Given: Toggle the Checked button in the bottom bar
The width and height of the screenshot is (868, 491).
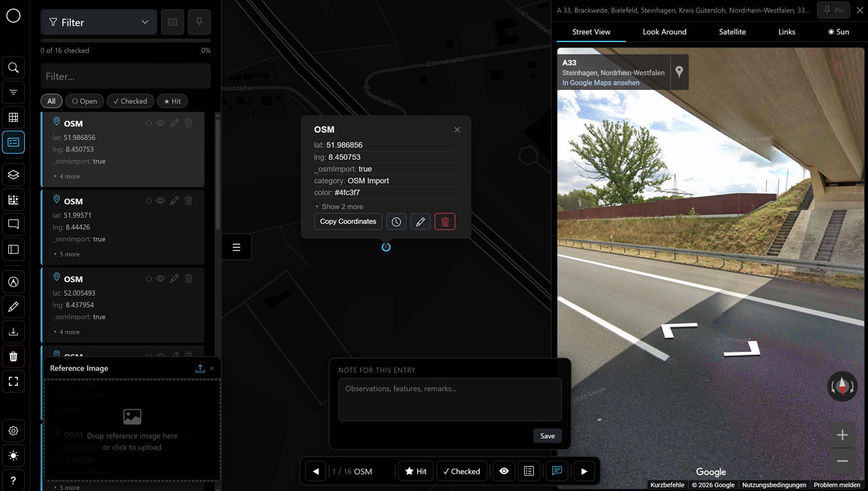Looking at the screenshot, I should [462, 471].
